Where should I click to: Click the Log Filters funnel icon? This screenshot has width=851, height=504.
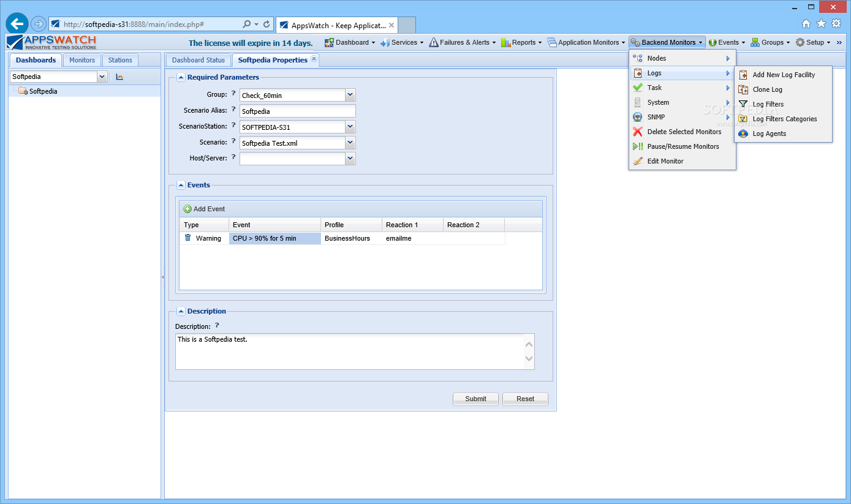(743, 104)
